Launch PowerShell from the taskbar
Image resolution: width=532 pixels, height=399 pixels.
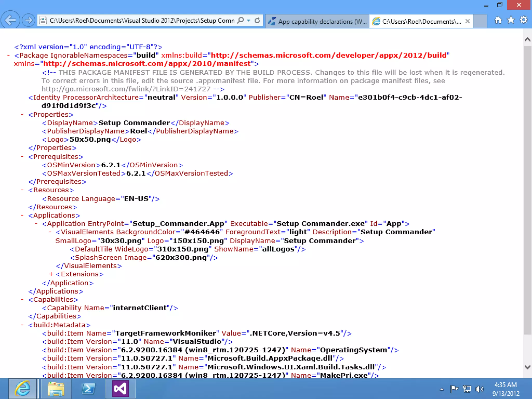pos(88,389)
